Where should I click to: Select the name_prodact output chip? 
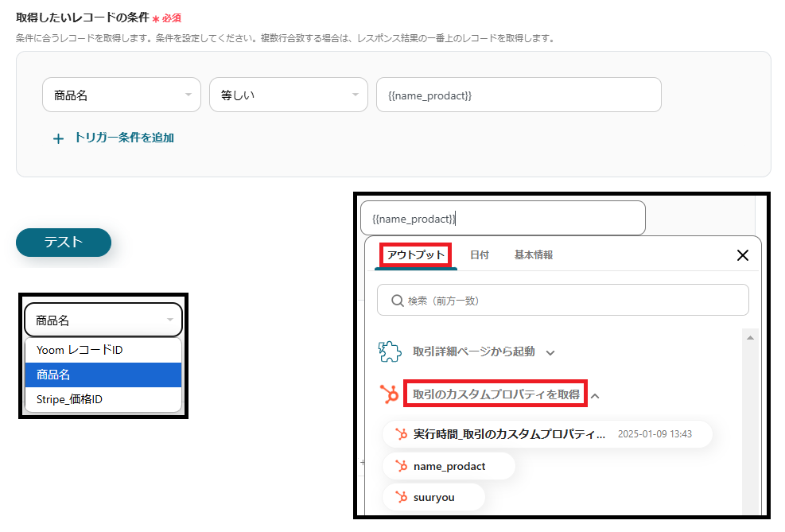(449, 466)
